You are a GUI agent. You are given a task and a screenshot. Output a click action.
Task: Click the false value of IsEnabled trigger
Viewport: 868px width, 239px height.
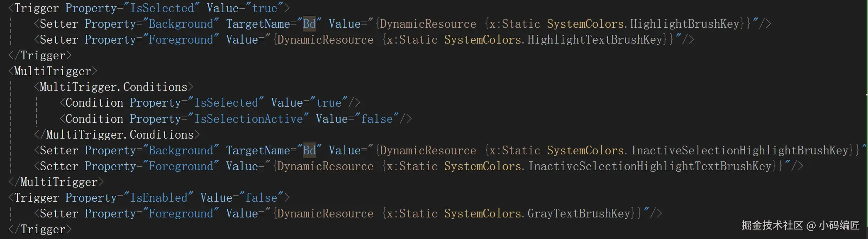(261, 198)
